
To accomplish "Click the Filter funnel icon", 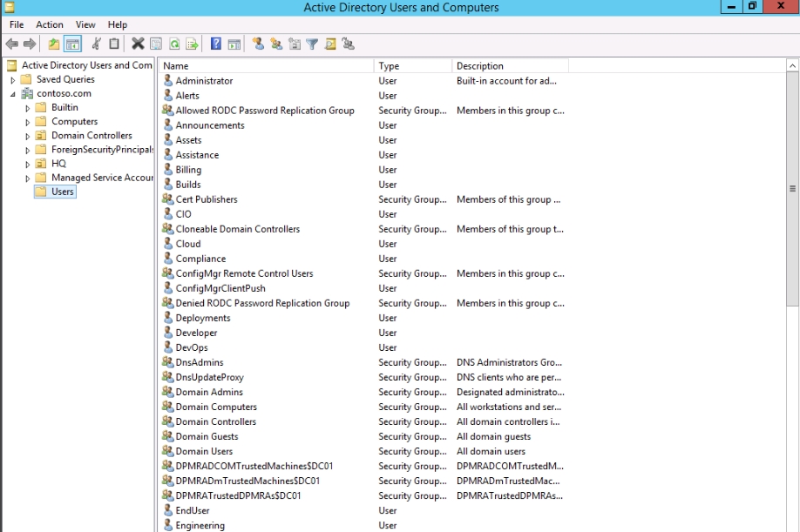I will pos(312,44).
